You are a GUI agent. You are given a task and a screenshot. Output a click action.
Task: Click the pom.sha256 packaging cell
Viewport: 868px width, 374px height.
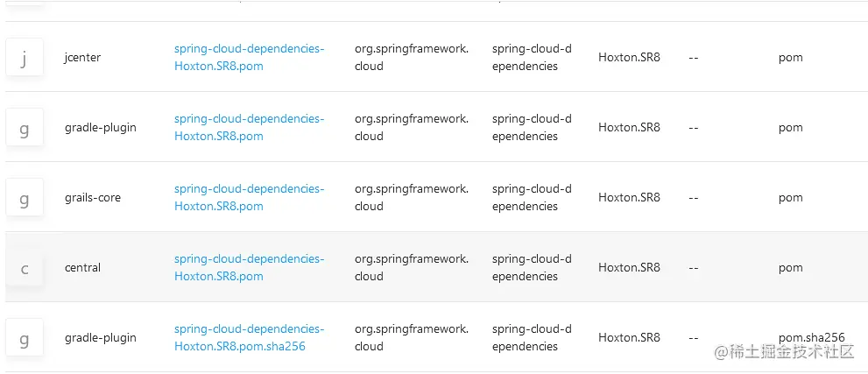click(811, 337)
